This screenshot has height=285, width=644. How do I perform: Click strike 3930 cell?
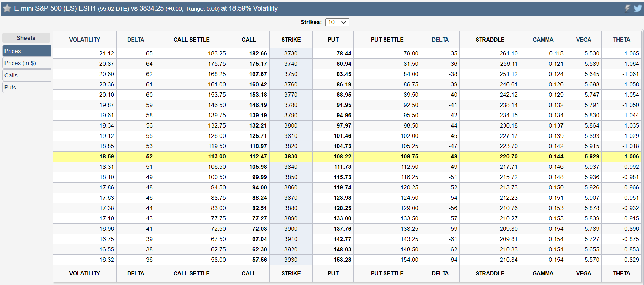coord(291,260)
